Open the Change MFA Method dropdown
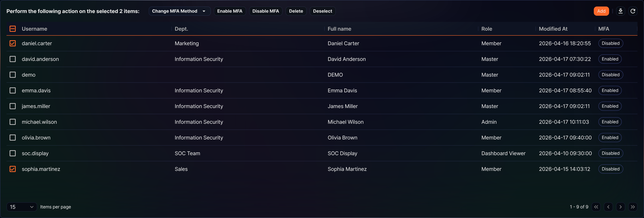The image size is (644, 218). point(180,11)
